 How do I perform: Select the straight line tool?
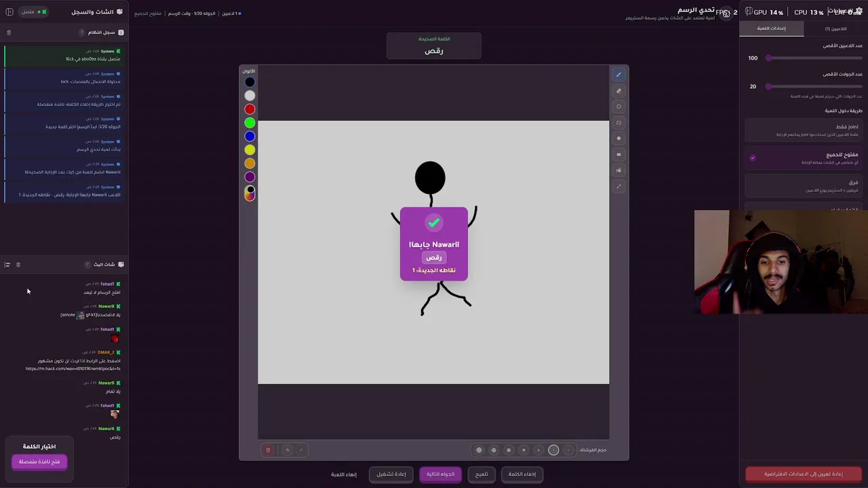(618, 186)
